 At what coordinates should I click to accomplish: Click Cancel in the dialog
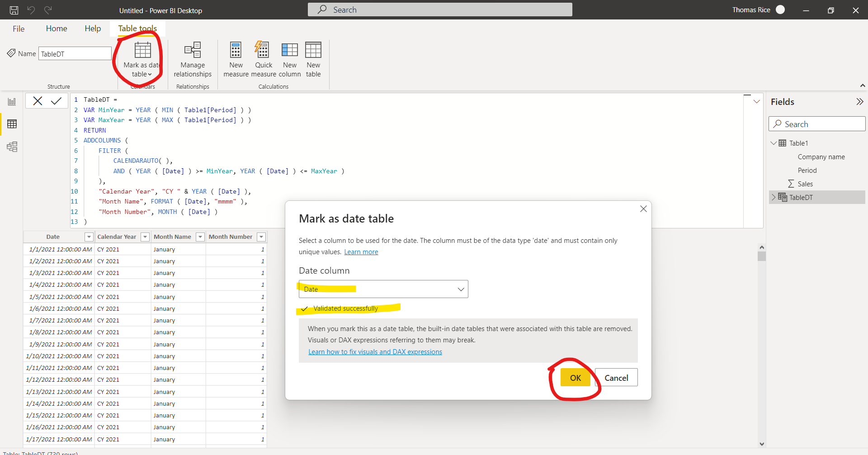point(616,378)
